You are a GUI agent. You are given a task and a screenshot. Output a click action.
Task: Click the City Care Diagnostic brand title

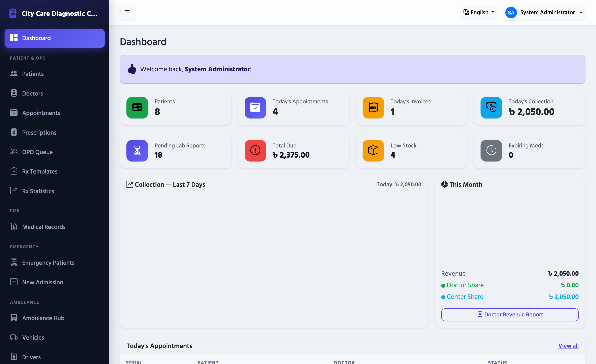(x=59, y=13)
